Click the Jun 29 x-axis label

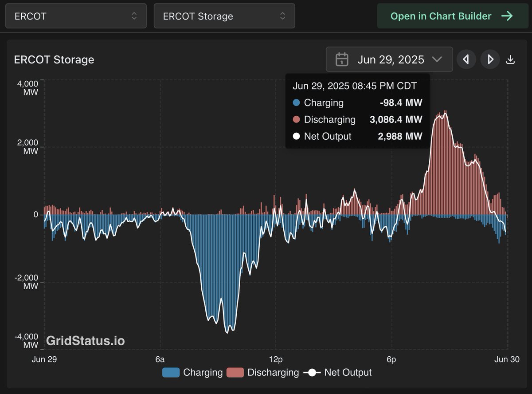(x=44, y=359)
